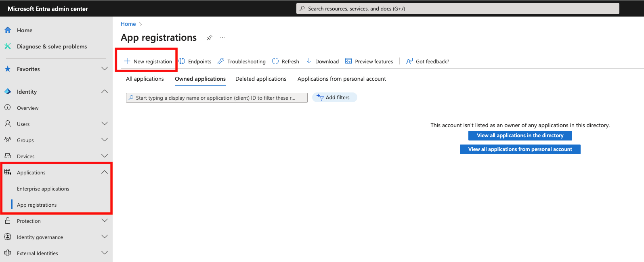The height and width of the screenshot is (262, 644).
Task: Click the Preview features toolbar label
Action: coord(374,61)
